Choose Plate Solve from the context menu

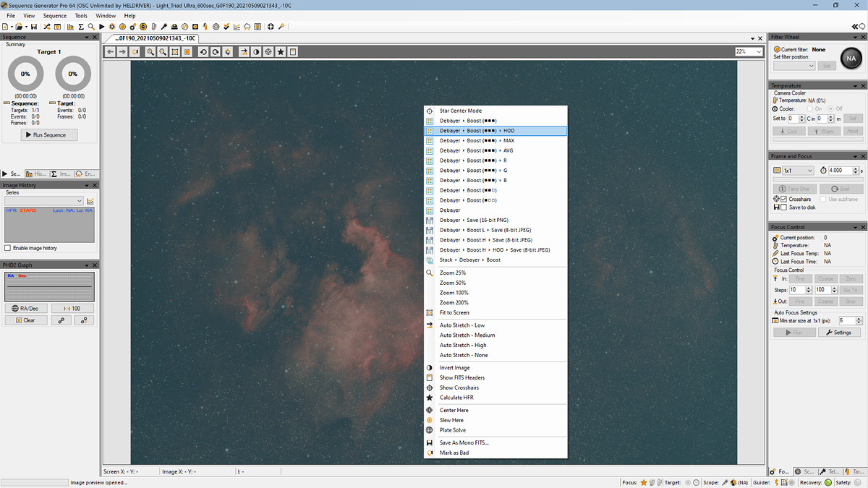(452, 430)
